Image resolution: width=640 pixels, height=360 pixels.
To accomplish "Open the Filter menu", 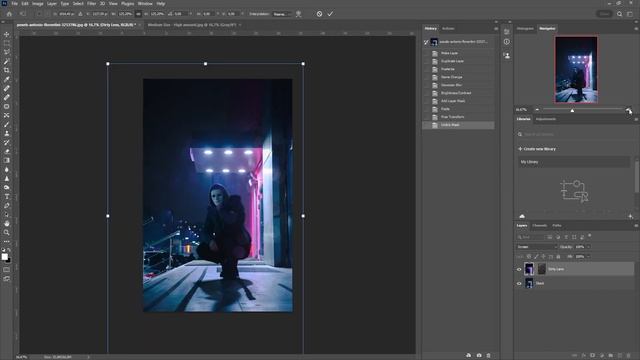I will 91,3.
